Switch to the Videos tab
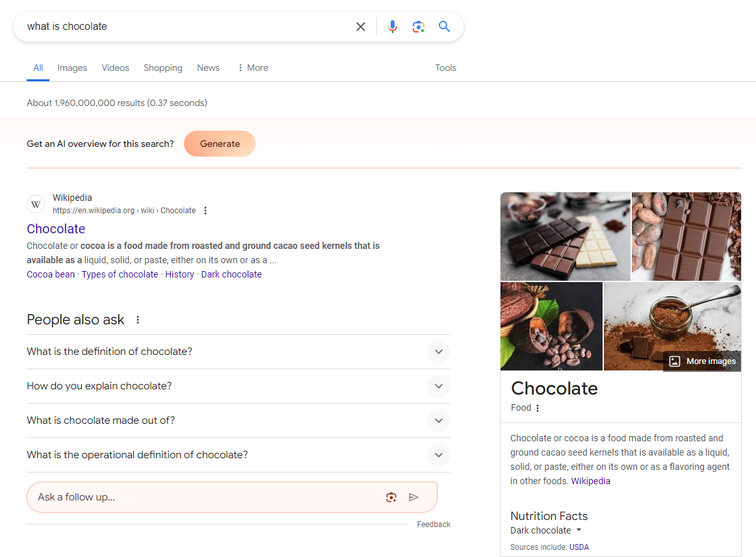756x557 pixels. click(115, 68)
